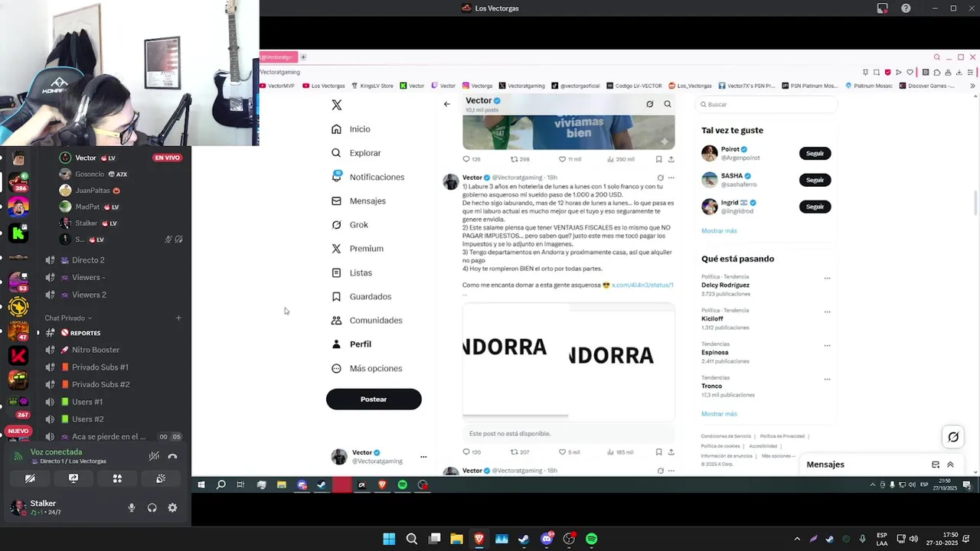Screen dimensions: 980x551
Task: Share your screen in Discord
Action: [x=73, y=478]
